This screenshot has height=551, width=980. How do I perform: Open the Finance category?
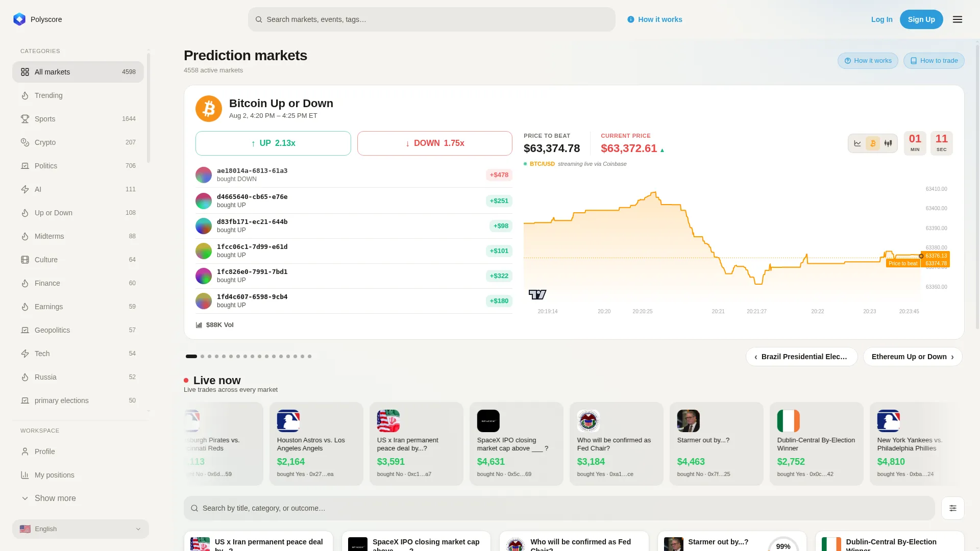[x=78, y=283]
